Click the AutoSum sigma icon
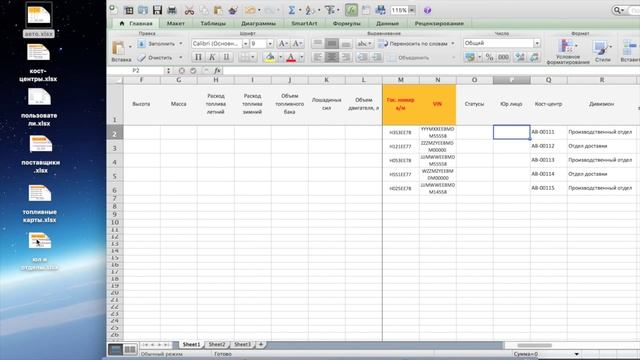Image resolution: width=640 pixels, height=360 pixels. [292, 10]
